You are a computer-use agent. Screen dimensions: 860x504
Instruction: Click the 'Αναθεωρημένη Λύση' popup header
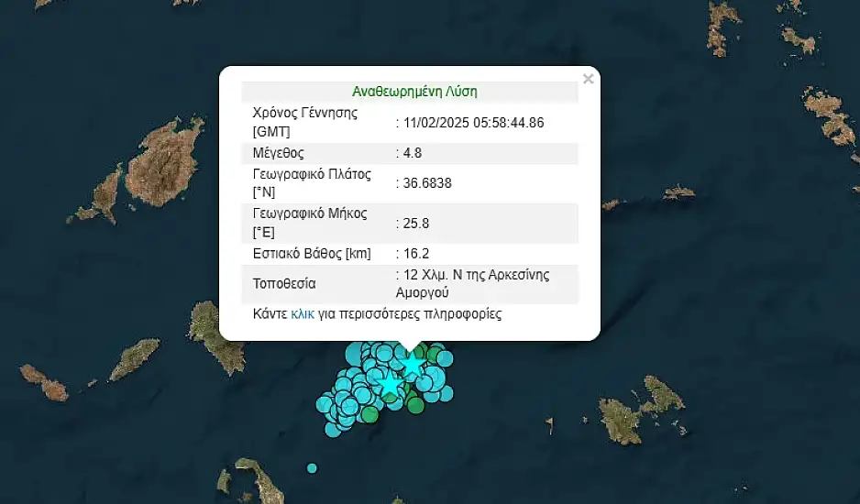(414, 92)
